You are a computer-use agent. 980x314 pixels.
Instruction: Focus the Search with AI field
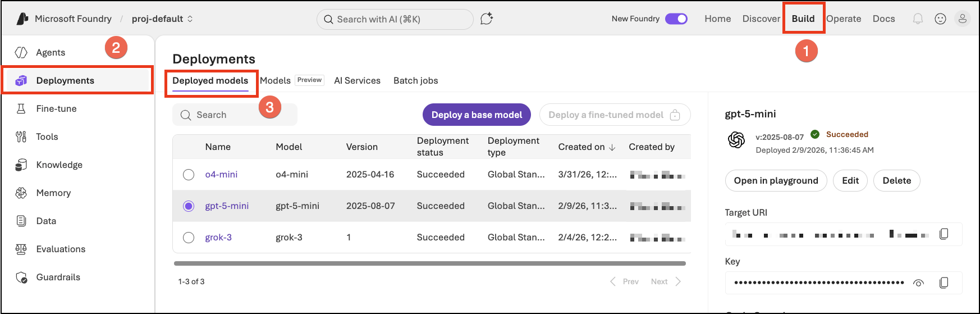tap(395, 19)
